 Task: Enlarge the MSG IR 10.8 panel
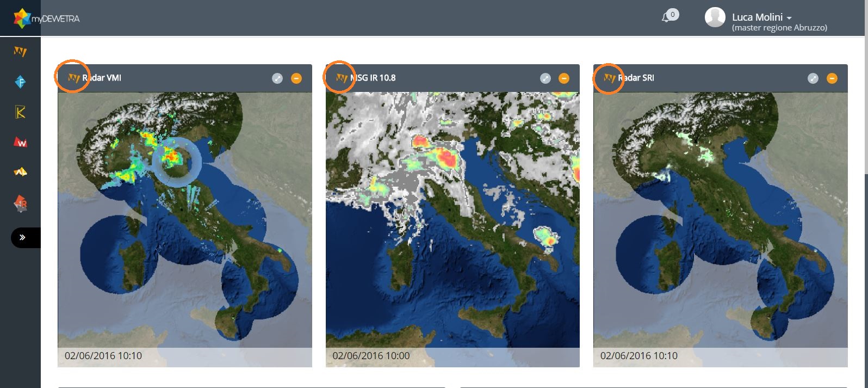545,78
